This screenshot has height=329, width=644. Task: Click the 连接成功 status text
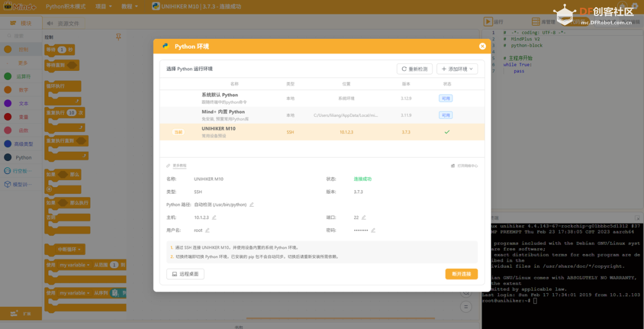click(363, 179)
